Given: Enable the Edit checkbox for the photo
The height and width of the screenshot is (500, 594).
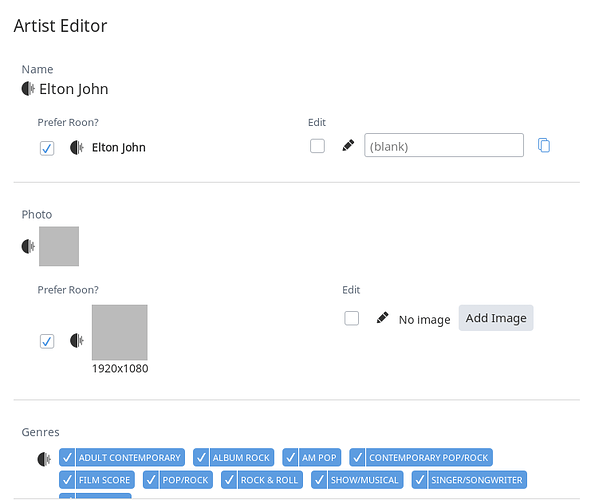Looking at the screenshot, I should pos(352,318).
